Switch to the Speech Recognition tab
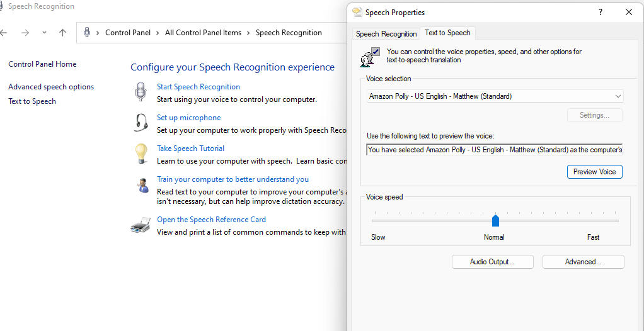The image size is (644, 331). [x=386, y=34]
